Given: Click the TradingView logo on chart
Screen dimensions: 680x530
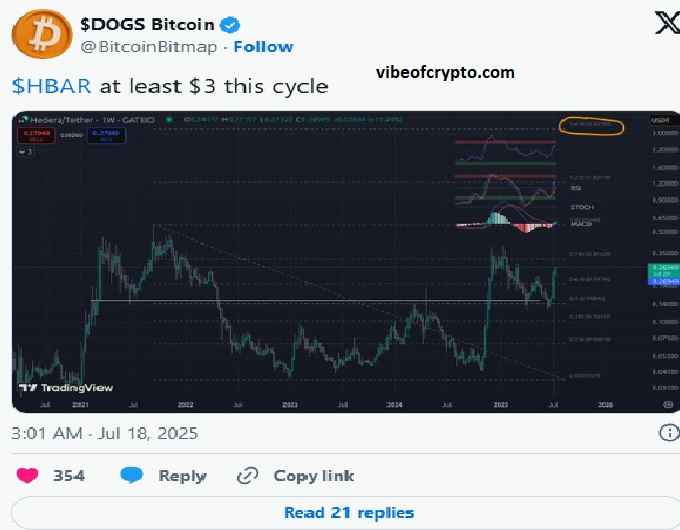Looking at the screenshot, I should coord(66,387).
